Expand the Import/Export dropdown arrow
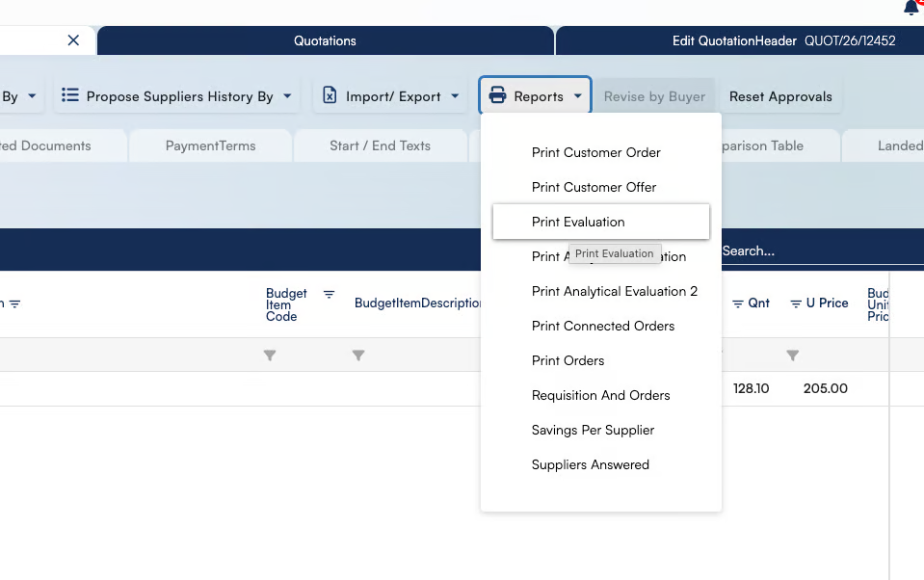 click(455, 96)
